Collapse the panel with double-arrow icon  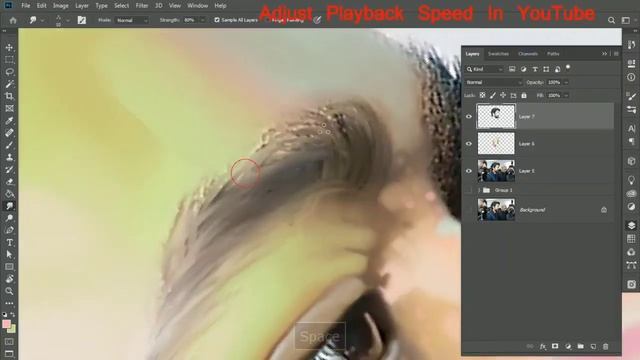604,53
